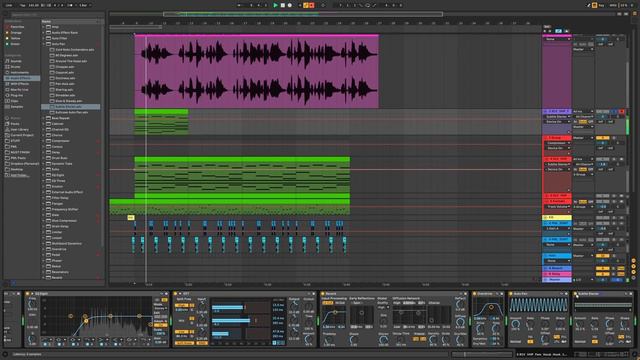Viewport: 640px width, 360px height.
Task: Open the Plug-ins browser category
Action: click(17, 96)
